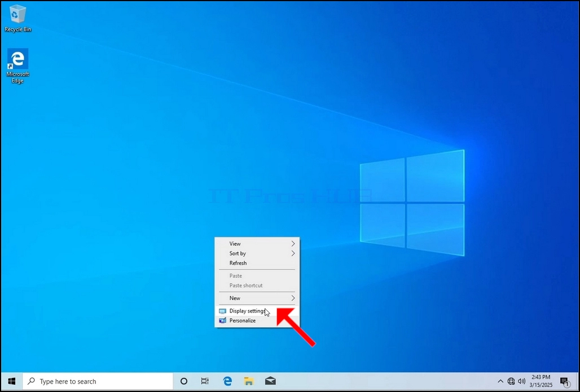Open the network globe tray icon
580x392 pixels.
pyautogui.click(x=511, y=381)
